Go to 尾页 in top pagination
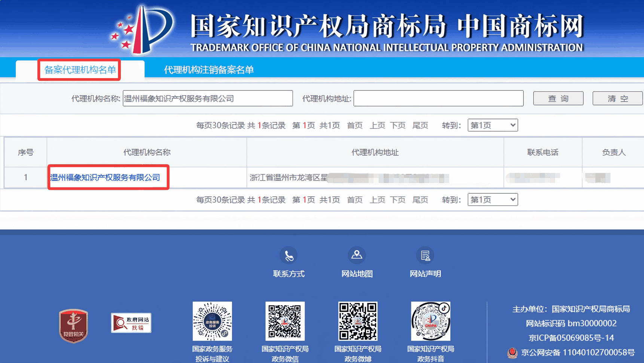This screenshot has height=363, width=644. pyautogui.click(x=420, y=125)
